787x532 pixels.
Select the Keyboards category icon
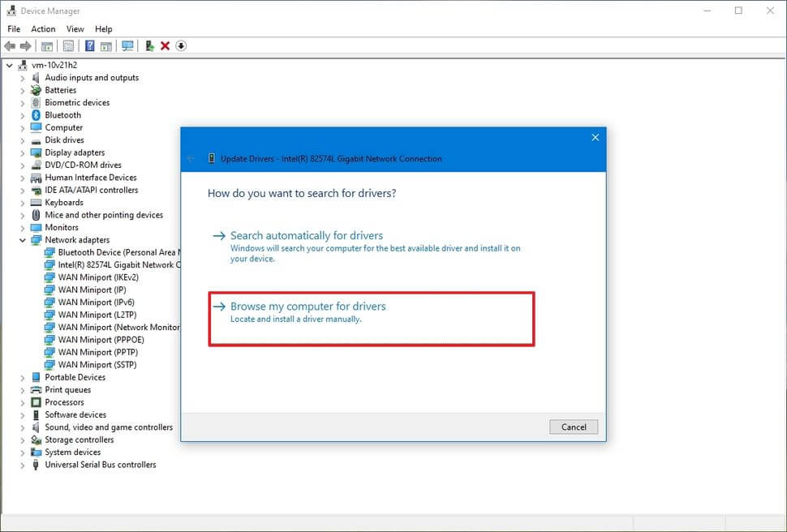click(x=36, y=203)
